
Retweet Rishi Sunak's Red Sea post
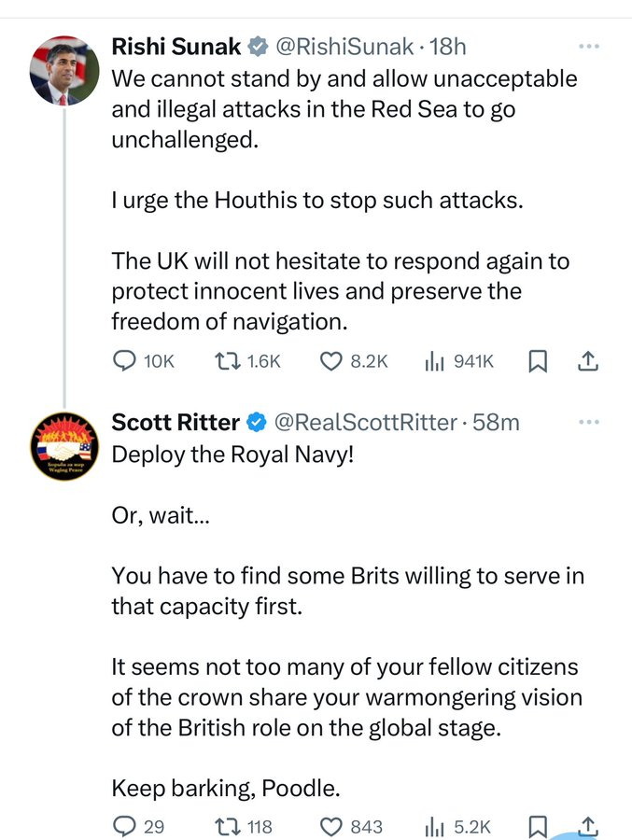coord(226,361)
